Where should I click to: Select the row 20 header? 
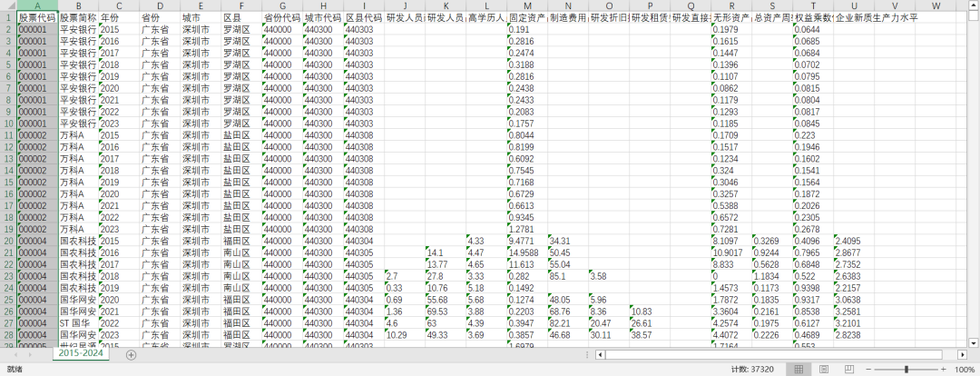click(x=8, y=241)
